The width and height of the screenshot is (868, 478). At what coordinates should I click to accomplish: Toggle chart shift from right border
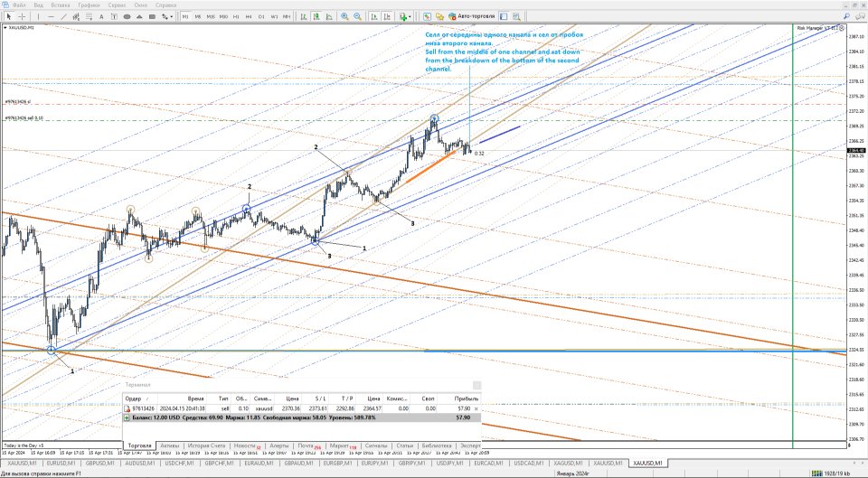(387, 16)
